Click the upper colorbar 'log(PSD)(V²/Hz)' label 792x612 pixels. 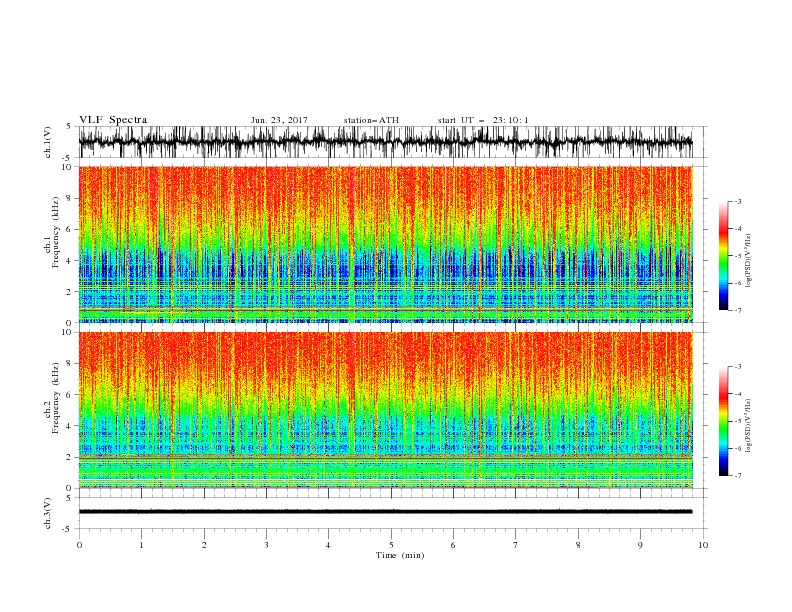click(x=748, y=261)
